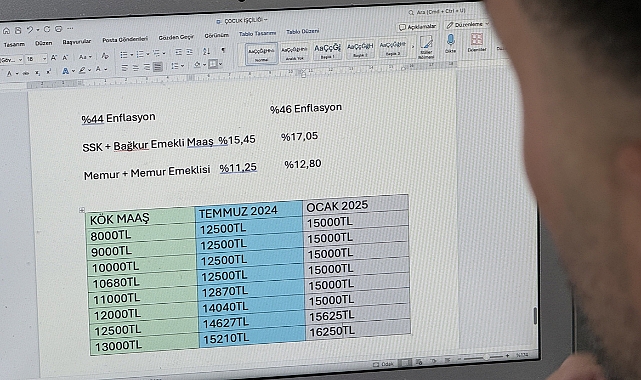Open the Stiller Bölmesi pane

(x=426, y=47)
